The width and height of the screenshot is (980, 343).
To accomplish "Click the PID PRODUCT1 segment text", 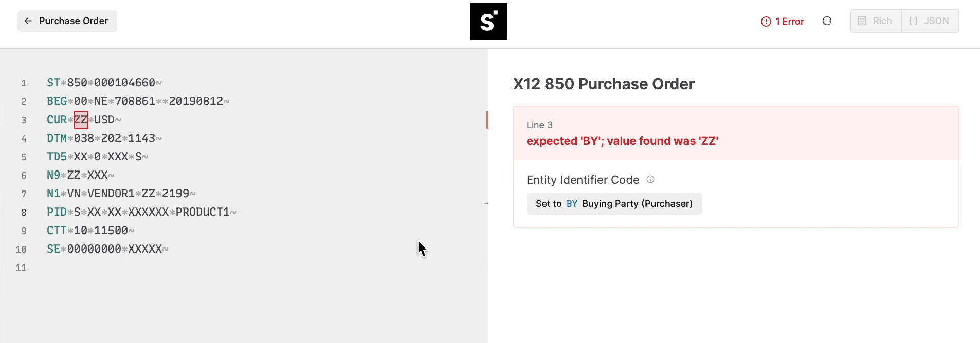I will [x=141, y=212].
